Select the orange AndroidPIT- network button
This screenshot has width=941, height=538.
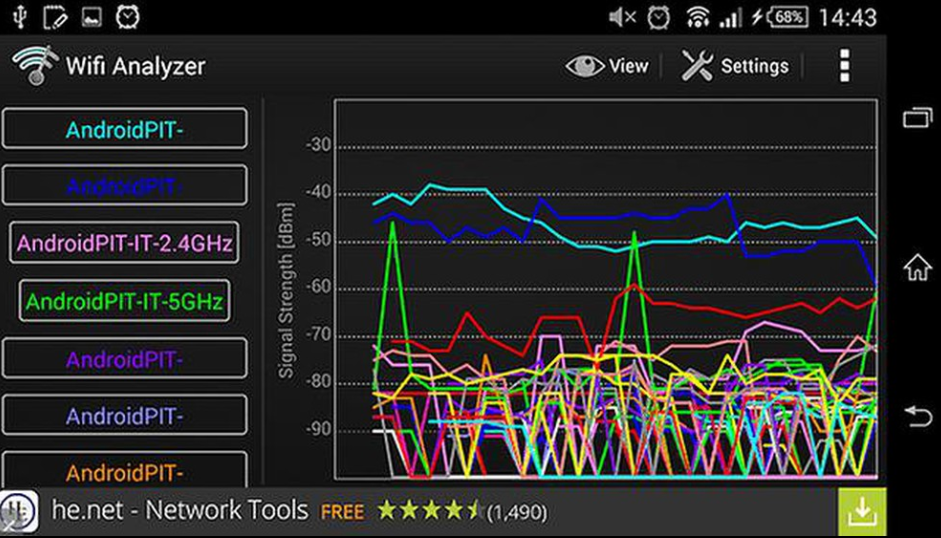click(124, 470)
